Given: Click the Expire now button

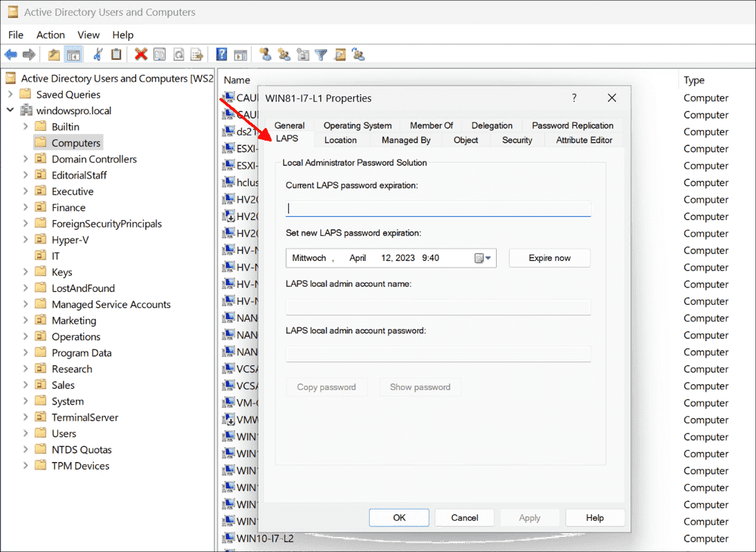Looking at the screenshot, I should click(550, 258).
